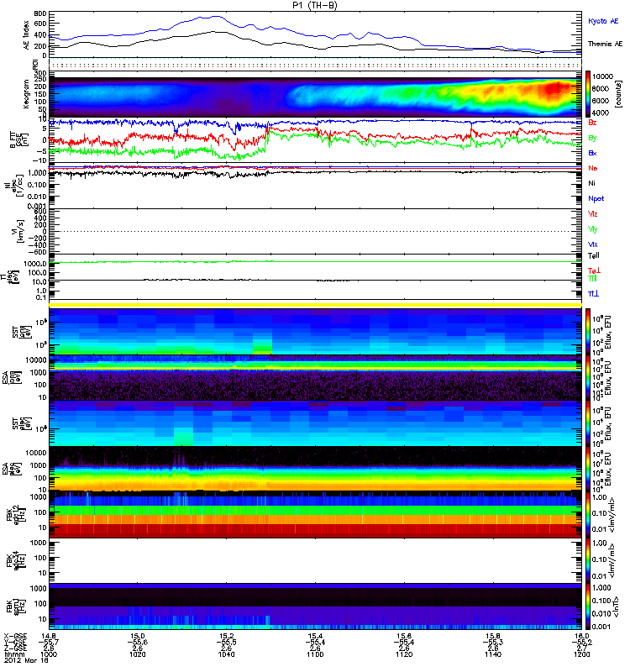Click the 1000 time tick label
The image size is (630, 672).
coord(49,654)
